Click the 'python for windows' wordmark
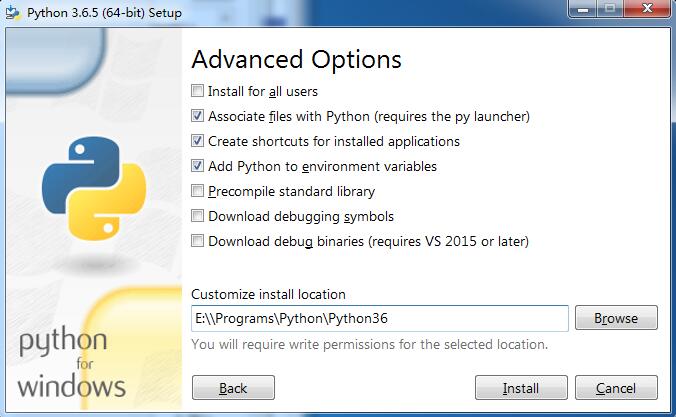This screenshot has height=417, width=676. point(72,362)
